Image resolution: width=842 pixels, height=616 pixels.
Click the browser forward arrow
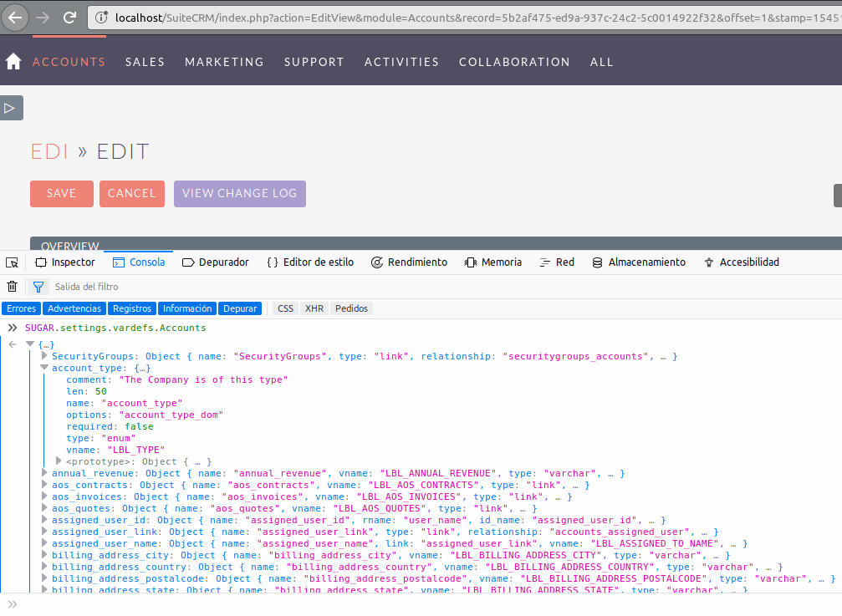point(43,17)
